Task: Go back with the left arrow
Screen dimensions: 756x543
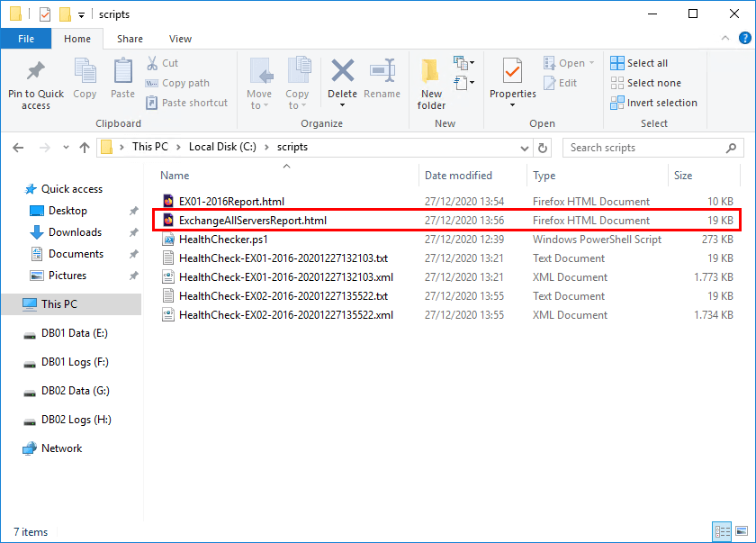Action: (18, 148)
